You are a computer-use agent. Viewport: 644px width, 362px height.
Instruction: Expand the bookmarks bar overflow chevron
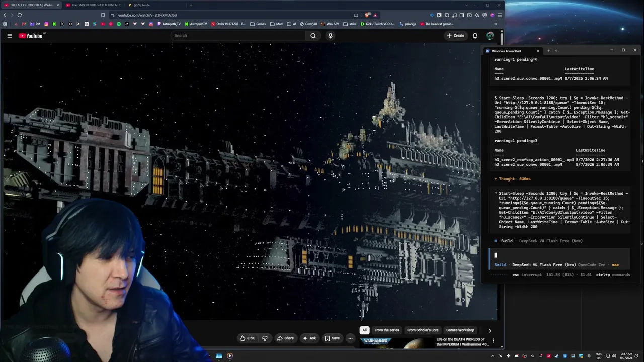[496, 24]
